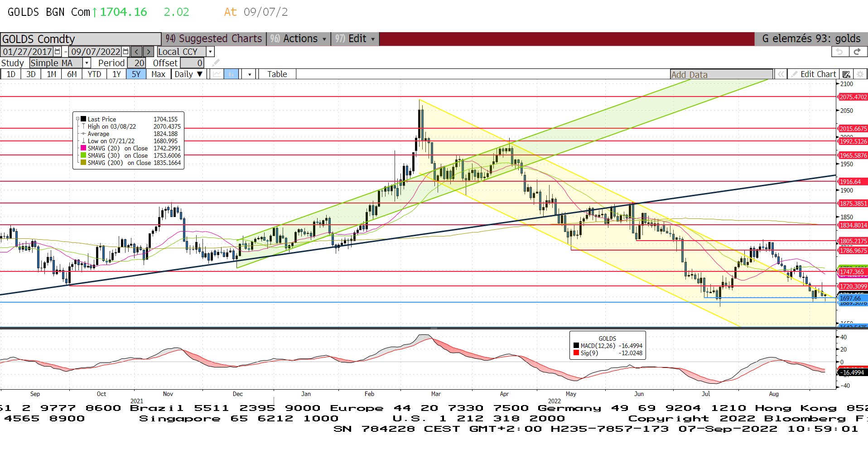This screenshot has height=454, width=868.
Task: Click the olive SMAVG (200) color swatch
Action: coord(83,163)
